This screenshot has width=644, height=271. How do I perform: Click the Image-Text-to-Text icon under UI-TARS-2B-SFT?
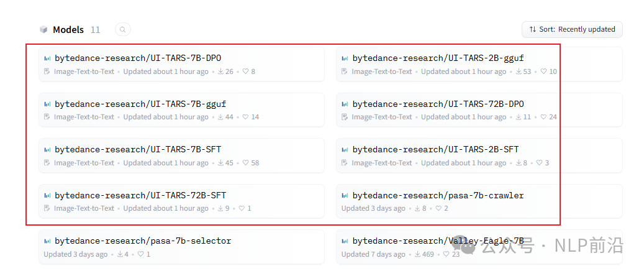345,163
